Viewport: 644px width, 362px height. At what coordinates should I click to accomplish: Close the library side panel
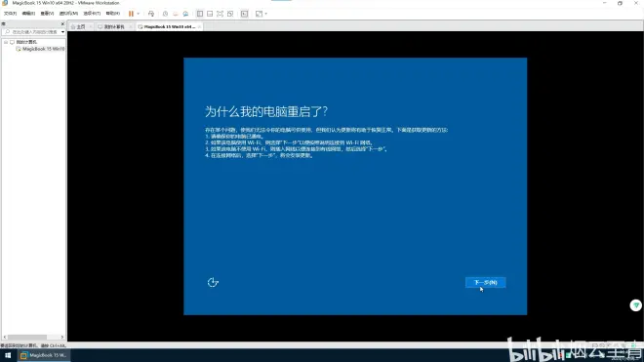coord(62,23)
